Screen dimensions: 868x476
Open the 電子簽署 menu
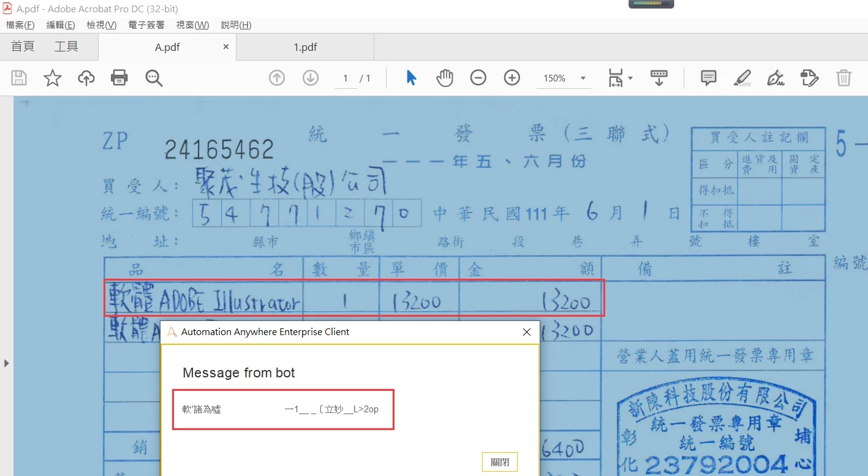(146, 25)
